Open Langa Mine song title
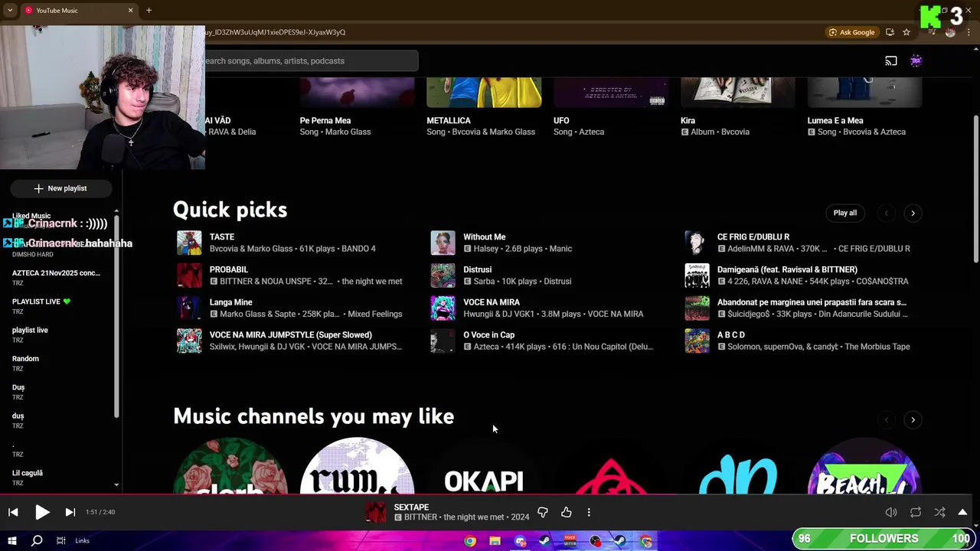 230,302
